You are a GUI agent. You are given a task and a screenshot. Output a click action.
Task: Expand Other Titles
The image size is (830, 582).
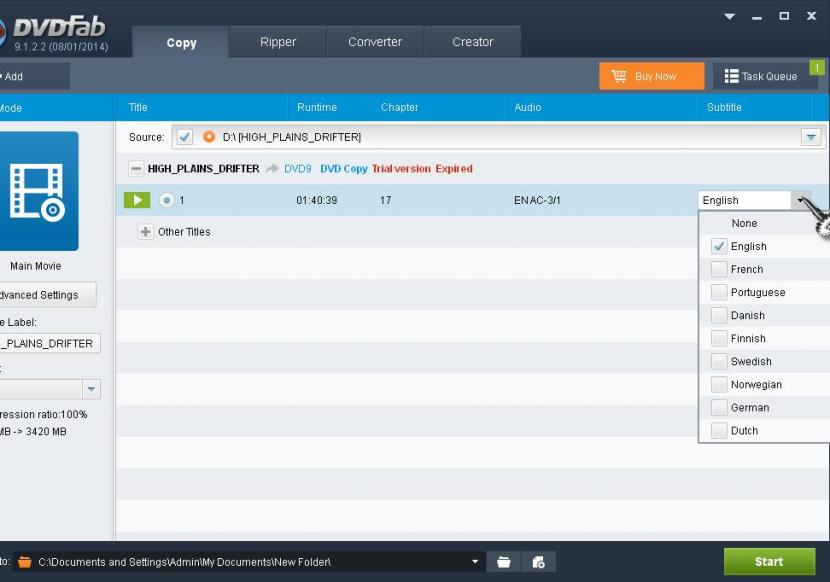pyautogui.click(x=145, y=231)
